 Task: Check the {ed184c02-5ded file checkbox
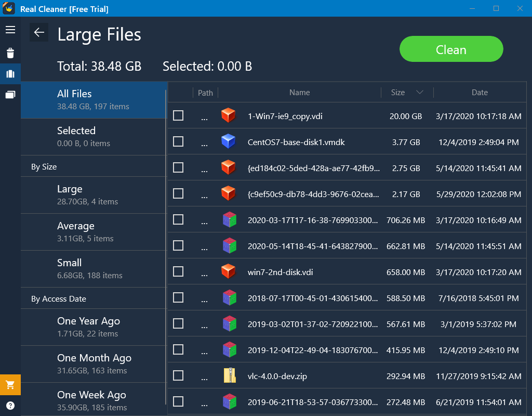[x=178, y=167]
